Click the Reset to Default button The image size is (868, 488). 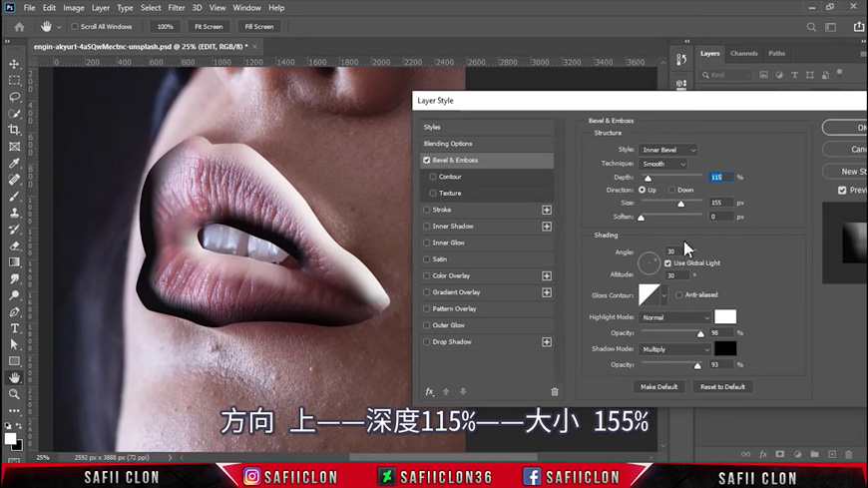(721, 386)
